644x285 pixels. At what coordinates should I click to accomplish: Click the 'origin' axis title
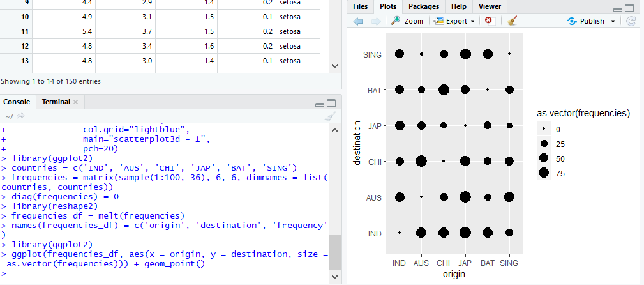coord(454,274)
